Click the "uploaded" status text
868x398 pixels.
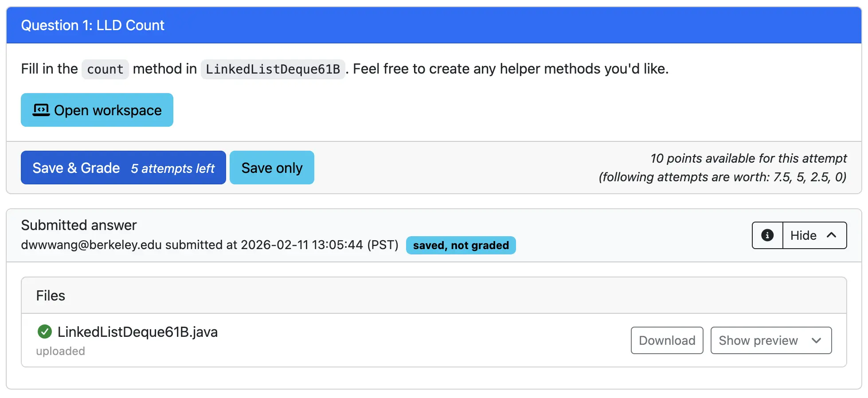(x=60, y=351)
